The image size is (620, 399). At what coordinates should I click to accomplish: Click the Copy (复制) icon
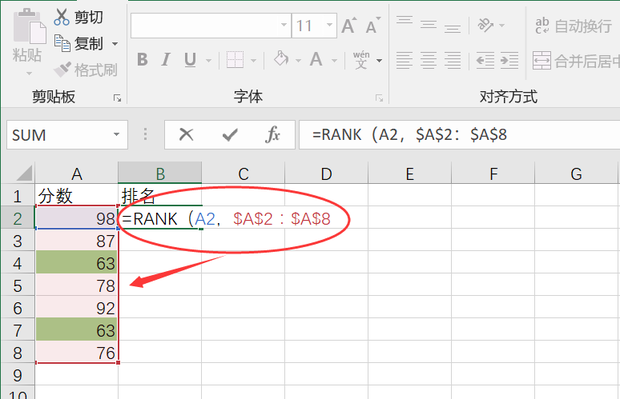[62, 43]
